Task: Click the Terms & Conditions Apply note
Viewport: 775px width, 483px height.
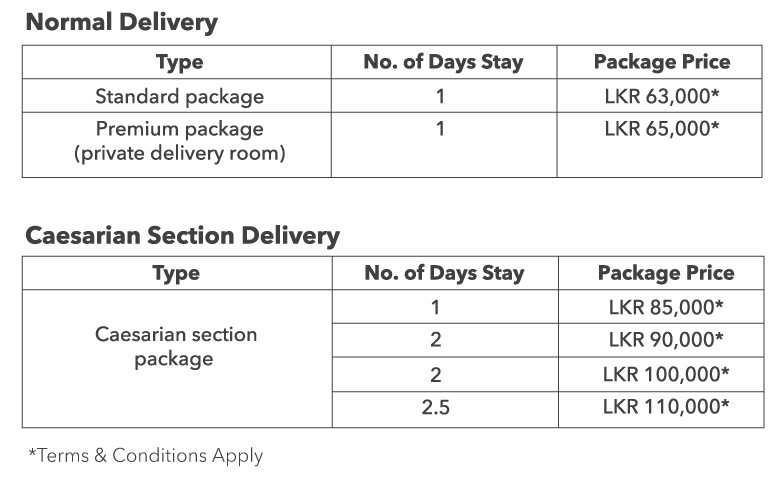Action: [146, 455]
